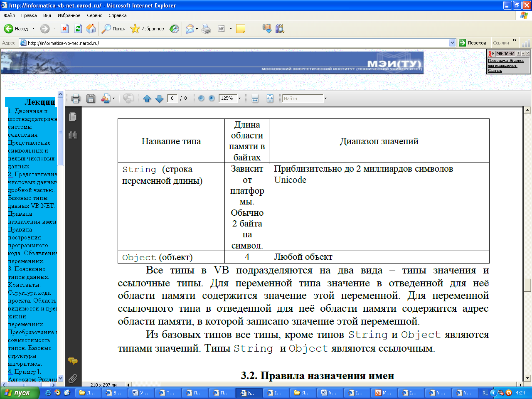
Task: Open the Word edit dropdown arrow
Action: pos(231,29)
